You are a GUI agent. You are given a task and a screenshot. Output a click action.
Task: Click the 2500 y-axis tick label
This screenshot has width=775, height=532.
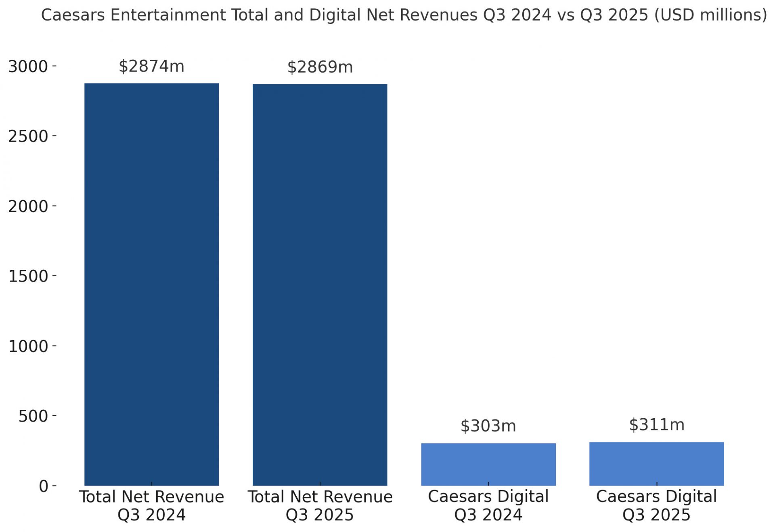(x=28, y=136)
